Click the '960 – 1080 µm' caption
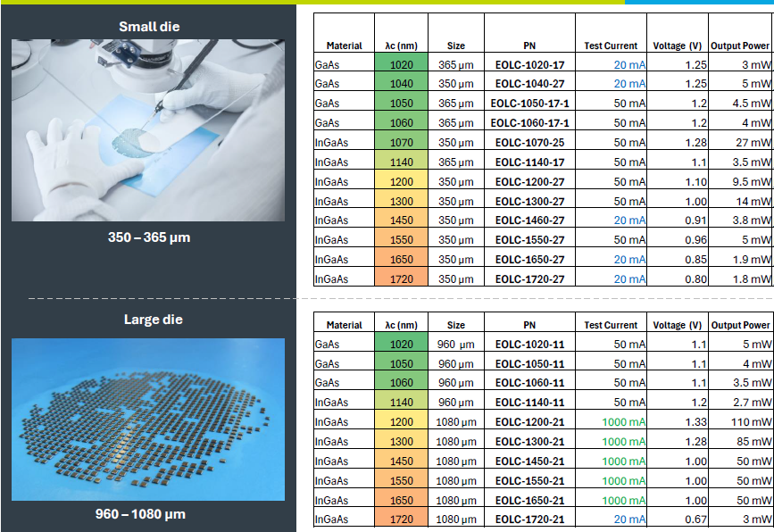This screenshot has height=532, width=774. tap(141, 514)
